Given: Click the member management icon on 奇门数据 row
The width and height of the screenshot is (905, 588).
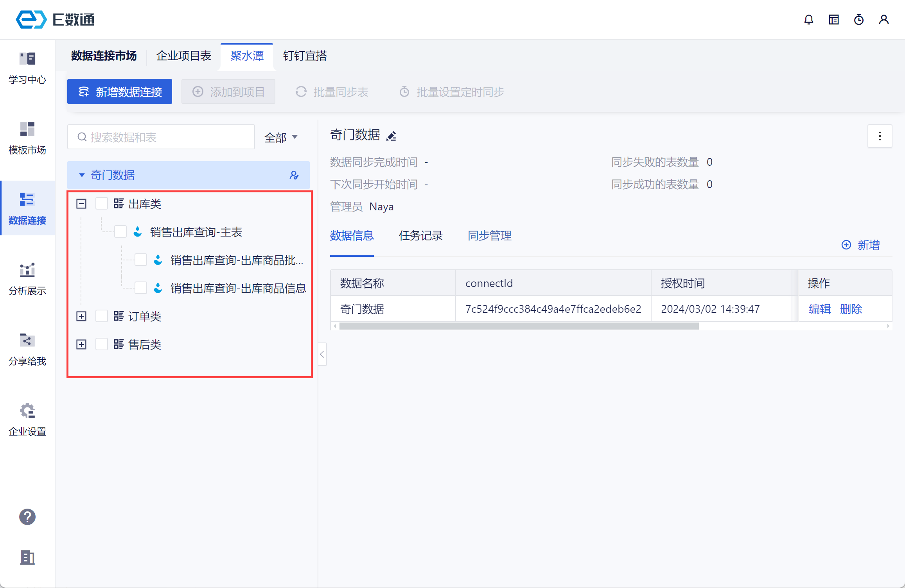Looking at the screenshot, I should [294, 175].
